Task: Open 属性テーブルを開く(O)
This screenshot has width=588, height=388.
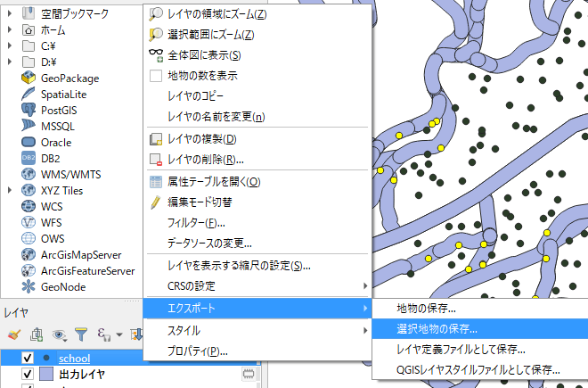Action: (257, 182)
